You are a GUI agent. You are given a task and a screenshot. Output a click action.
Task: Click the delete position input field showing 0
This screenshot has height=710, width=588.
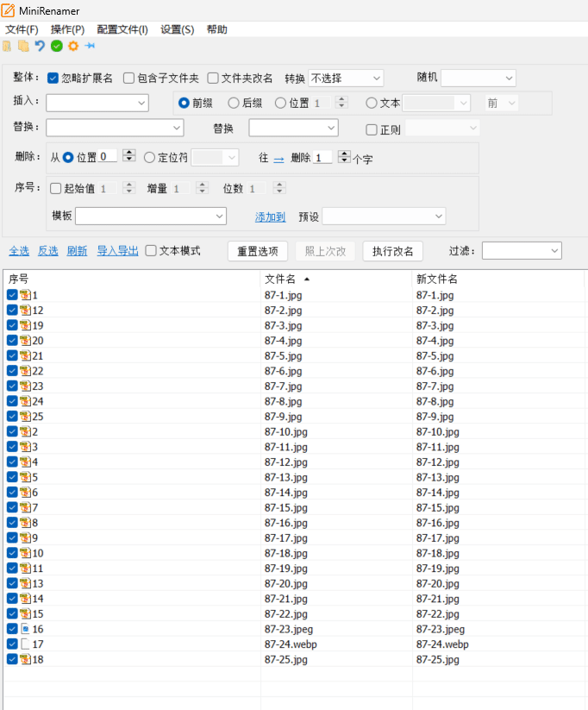tap(108, 156)
